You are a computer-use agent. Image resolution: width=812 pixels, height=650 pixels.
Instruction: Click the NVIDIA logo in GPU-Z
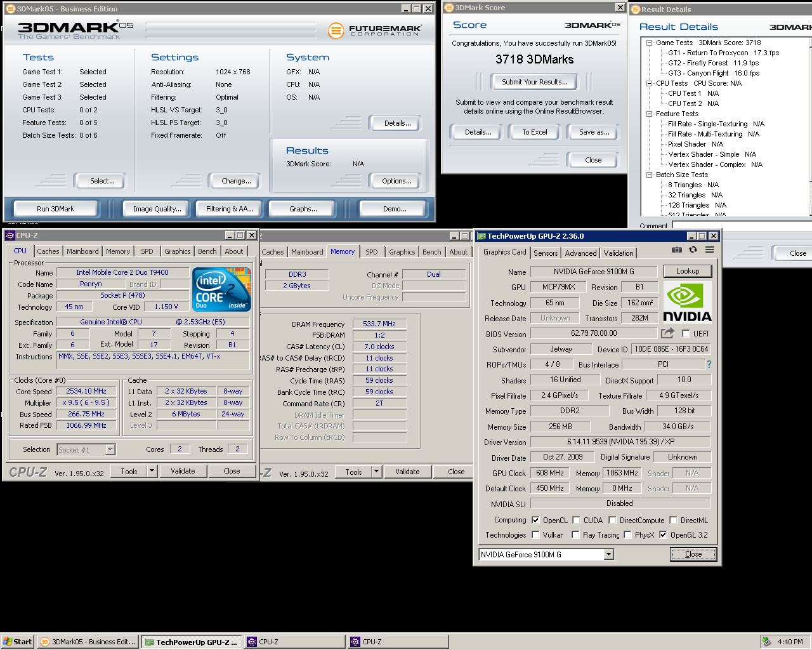pyautogui.click(x=688, y=303)
